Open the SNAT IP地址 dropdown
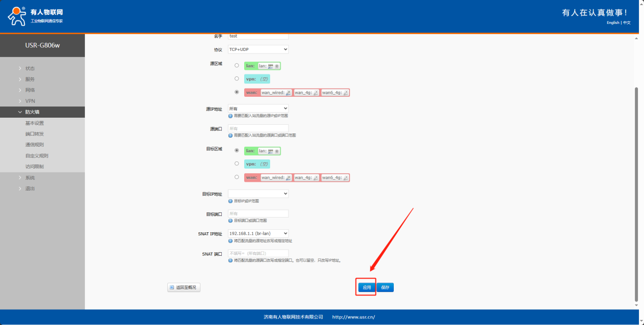The height and width of the screenshot is (325, 644). click(x=258, y=233)
